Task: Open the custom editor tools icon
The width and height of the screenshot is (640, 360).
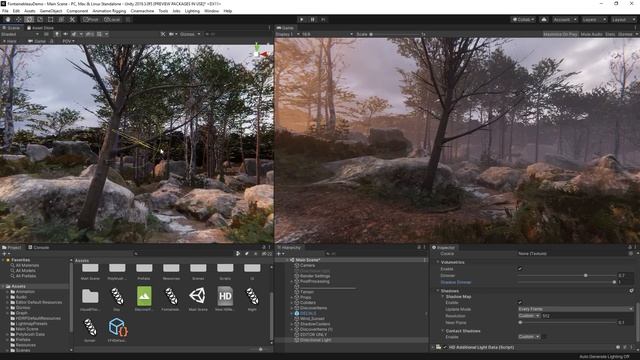Action: point(72,20)
